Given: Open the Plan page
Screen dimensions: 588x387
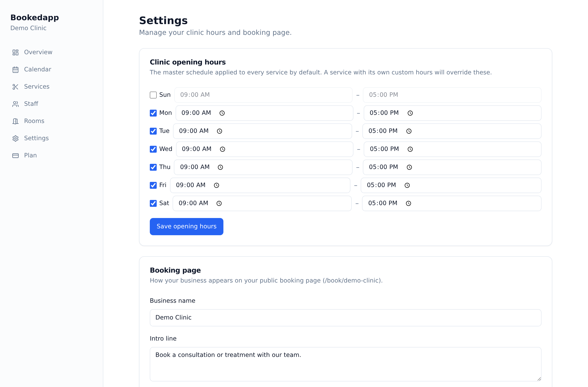Looking at the screenshot, I should click(x=51, y=155).
